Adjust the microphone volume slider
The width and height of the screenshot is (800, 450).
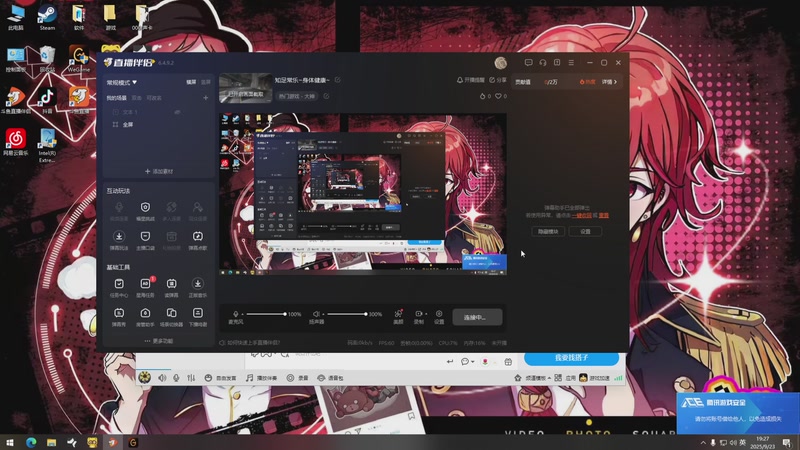point(264,314)
